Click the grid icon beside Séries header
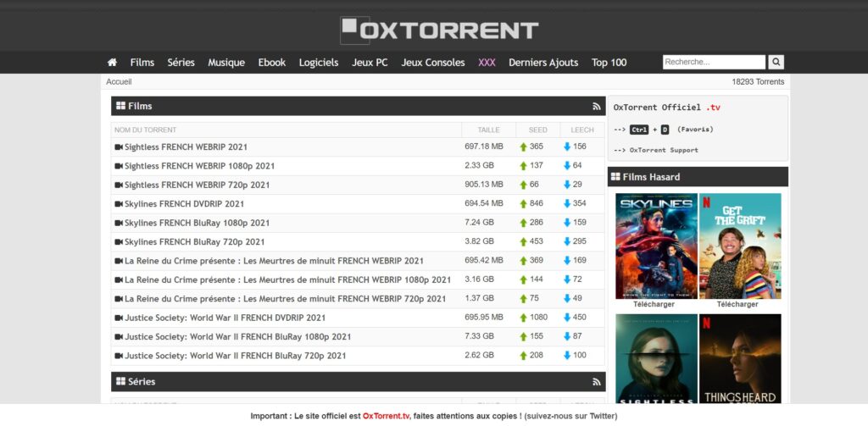 click(x=120, y=381)
